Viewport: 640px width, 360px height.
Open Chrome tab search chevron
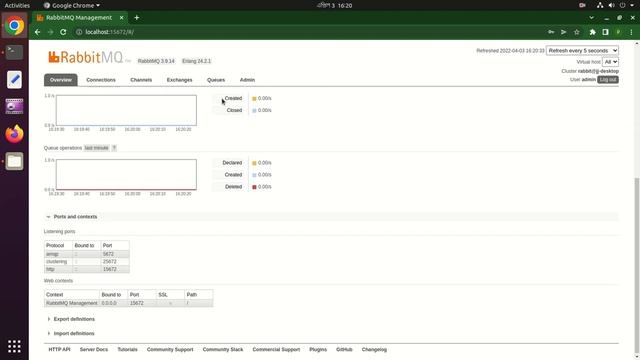coord(591,18)
